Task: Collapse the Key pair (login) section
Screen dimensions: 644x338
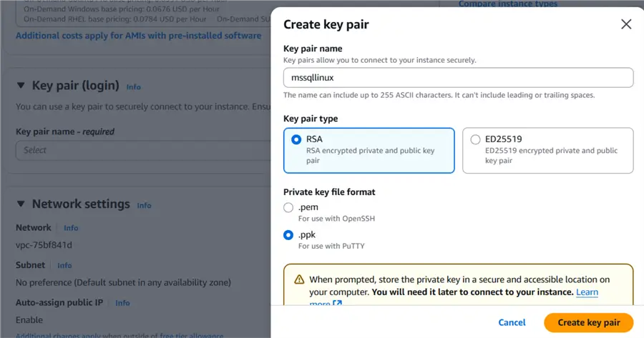Action: pos(20,86)
